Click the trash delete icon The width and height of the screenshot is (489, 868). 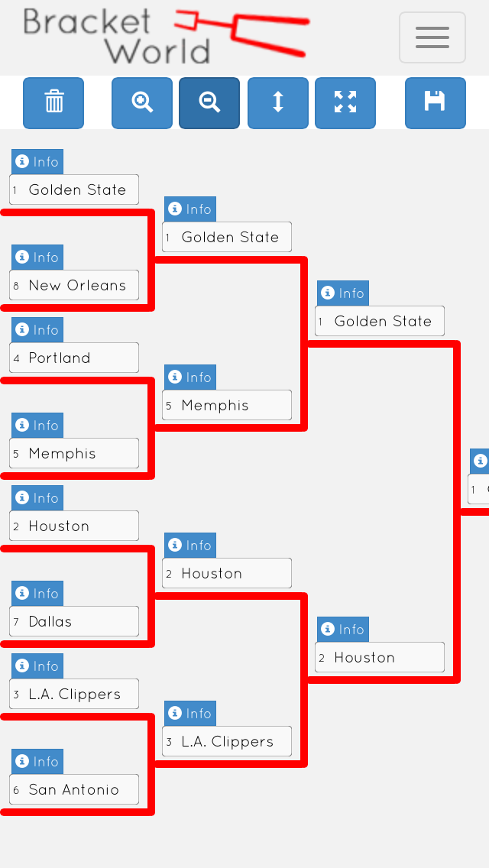click(53, 102)
